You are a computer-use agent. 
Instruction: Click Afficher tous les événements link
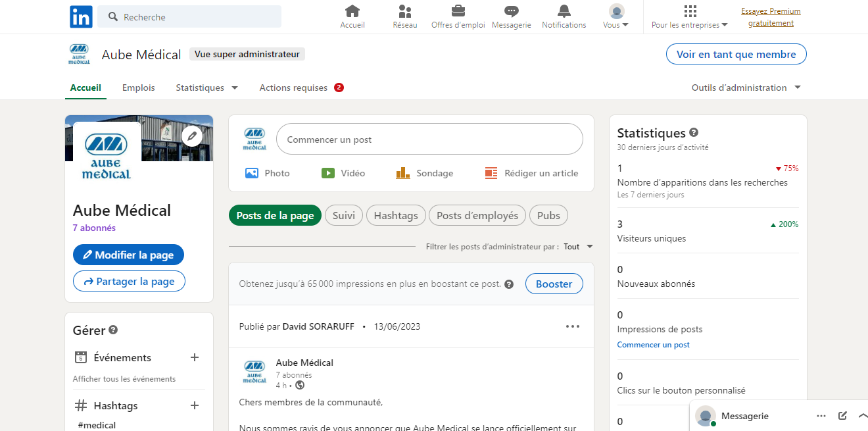pos(124,379)
